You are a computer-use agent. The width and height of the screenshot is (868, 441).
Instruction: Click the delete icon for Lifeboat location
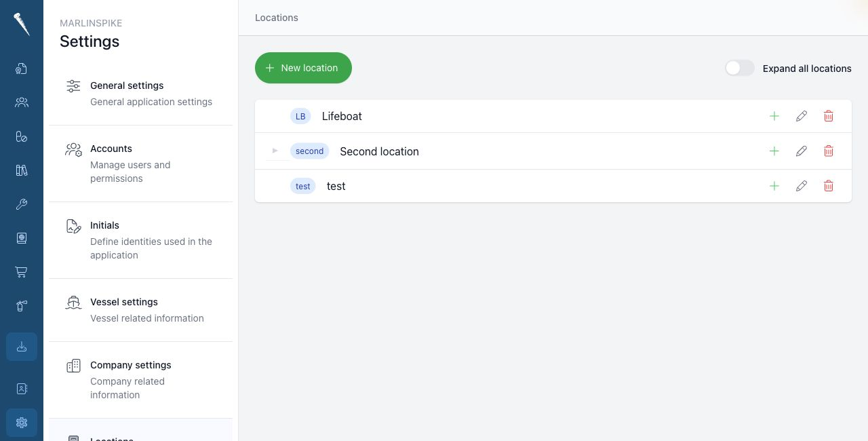point(828,116)
